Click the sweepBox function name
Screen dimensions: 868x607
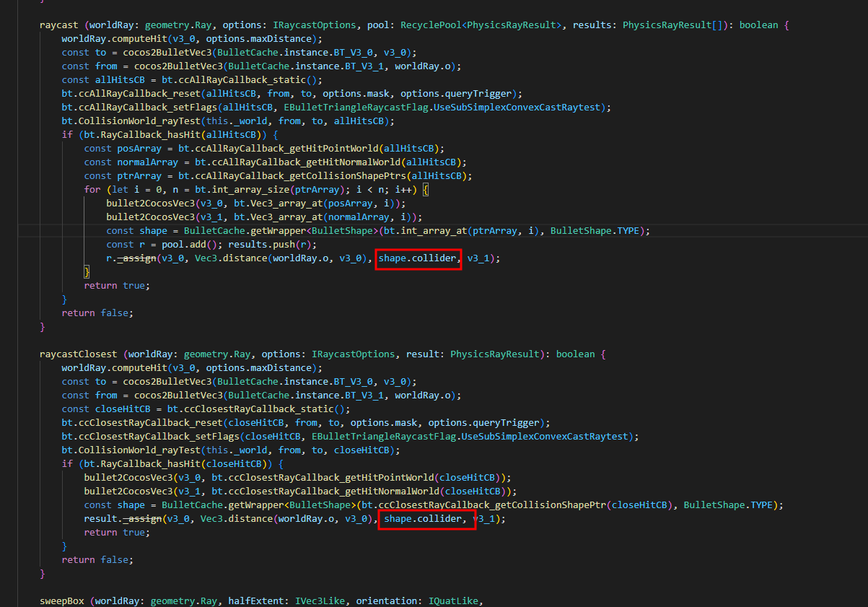(x=62, y=601)
